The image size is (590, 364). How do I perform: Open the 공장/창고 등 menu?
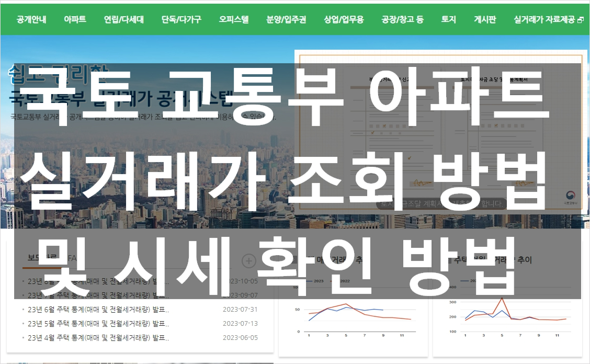tap(402, 19)
